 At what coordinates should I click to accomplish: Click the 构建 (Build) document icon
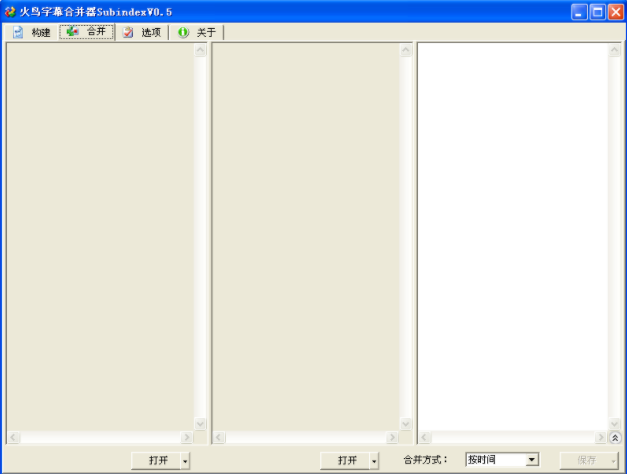coord(18,32)
